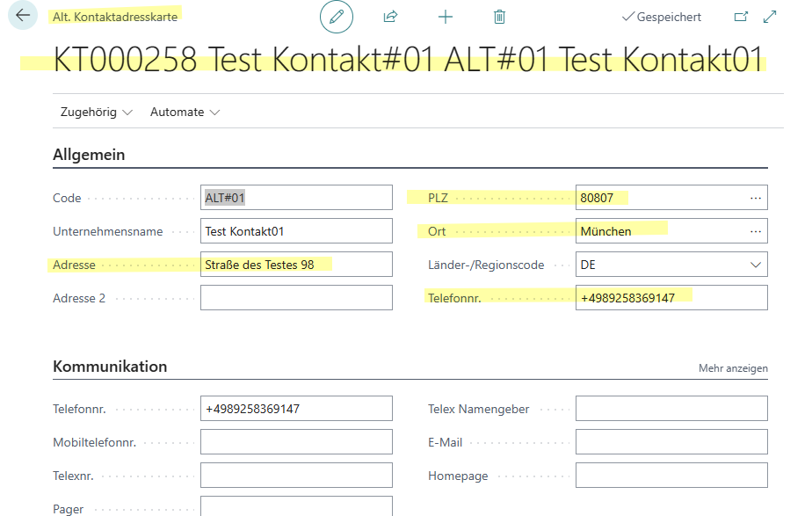Click the Unternehmensname input field
The width and height of the screenshot is (812, 516).
(x=296, y=231)
